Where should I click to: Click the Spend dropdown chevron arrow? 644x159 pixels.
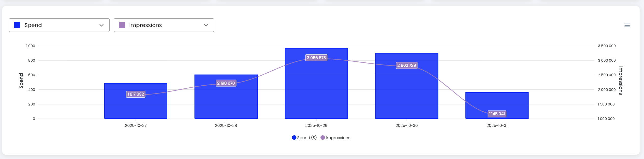coord(101,25)
